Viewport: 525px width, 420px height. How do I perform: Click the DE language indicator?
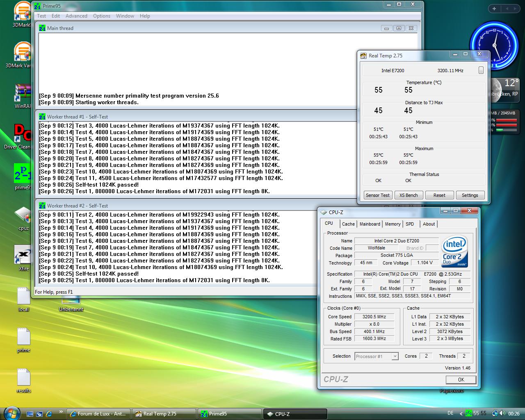tap(450, 413)
